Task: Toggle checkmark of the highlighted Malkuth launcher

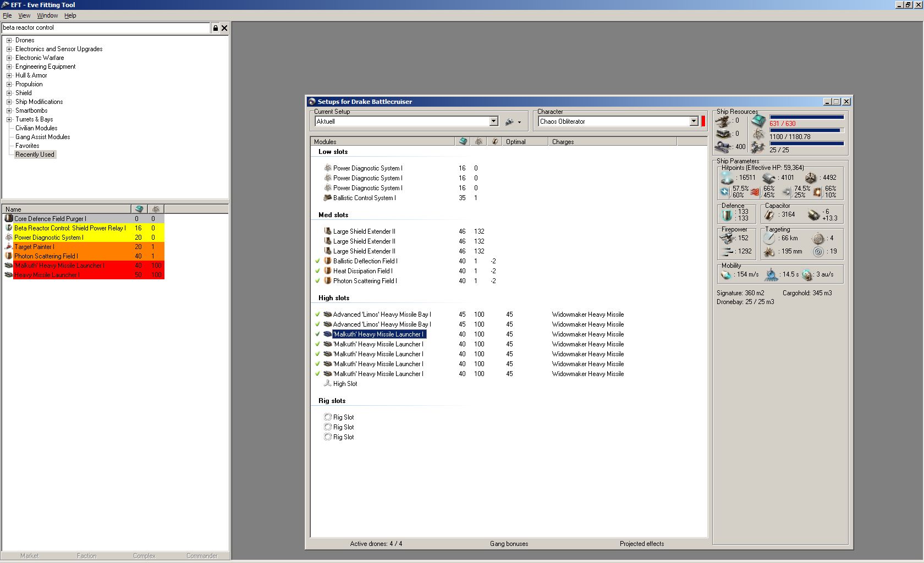Action: (317, 334)
